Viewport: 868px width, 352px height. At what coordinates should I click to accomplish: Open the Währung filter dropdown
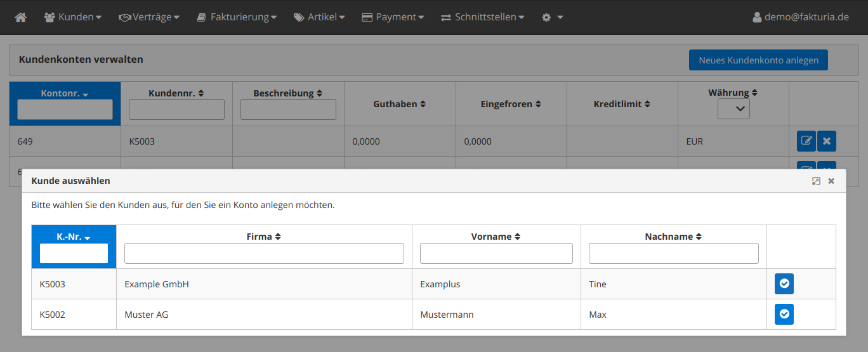pos(733,109)
